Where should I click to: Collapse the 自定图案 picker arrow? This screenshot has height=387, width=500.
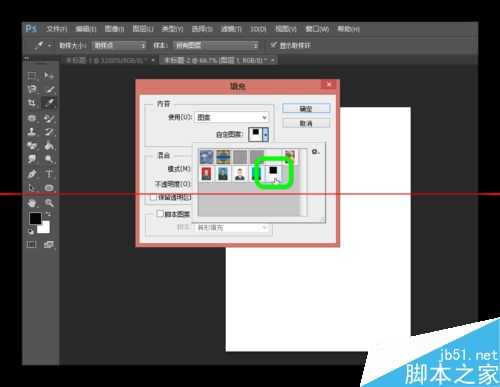point(266,135)
